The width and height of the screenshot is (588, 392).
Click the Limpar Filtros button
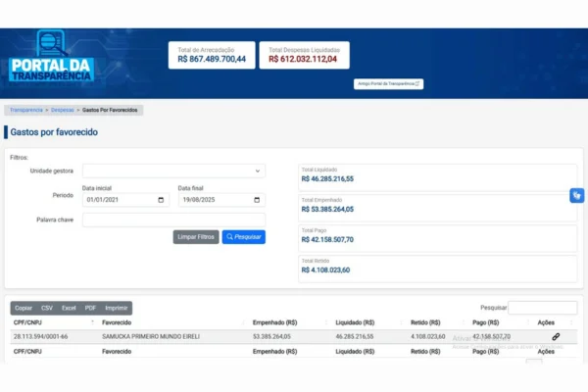click(x=195, y=237)
